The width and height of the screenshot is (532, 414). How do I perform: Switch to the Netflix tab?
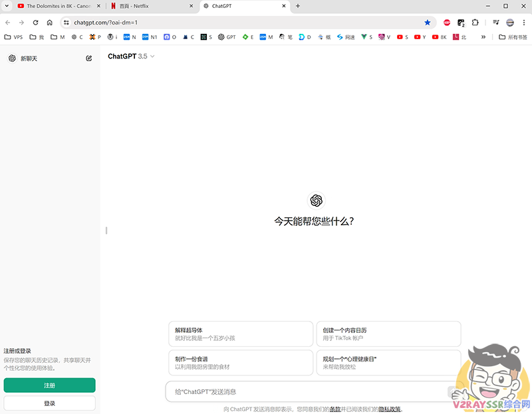point(150,6)
